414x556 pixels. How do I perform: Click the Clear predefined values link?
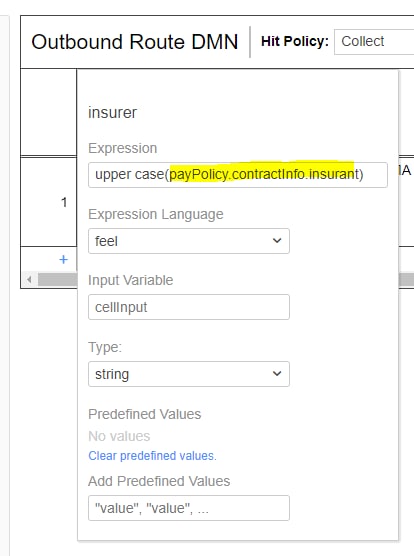(152, 456)
